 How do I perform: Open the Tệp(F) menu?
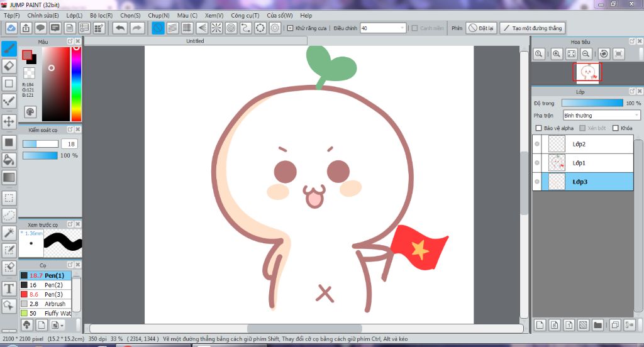tap(11, 15)
